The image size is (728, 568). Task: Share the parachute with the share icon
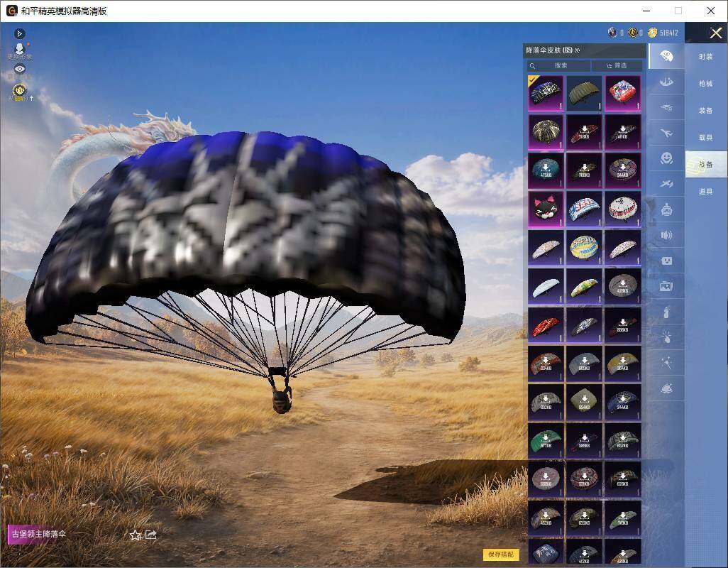[x=151, y=535]
